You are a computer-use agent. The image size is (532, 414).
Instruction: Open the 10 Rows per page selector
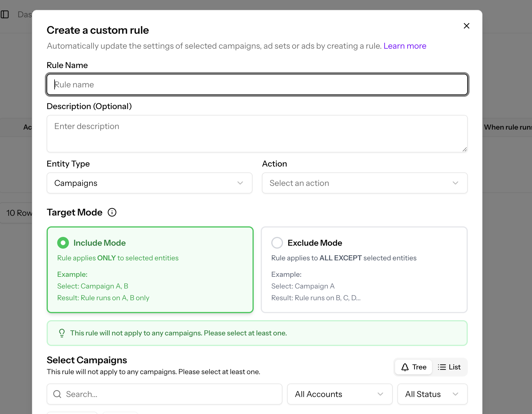pos(19,213)
